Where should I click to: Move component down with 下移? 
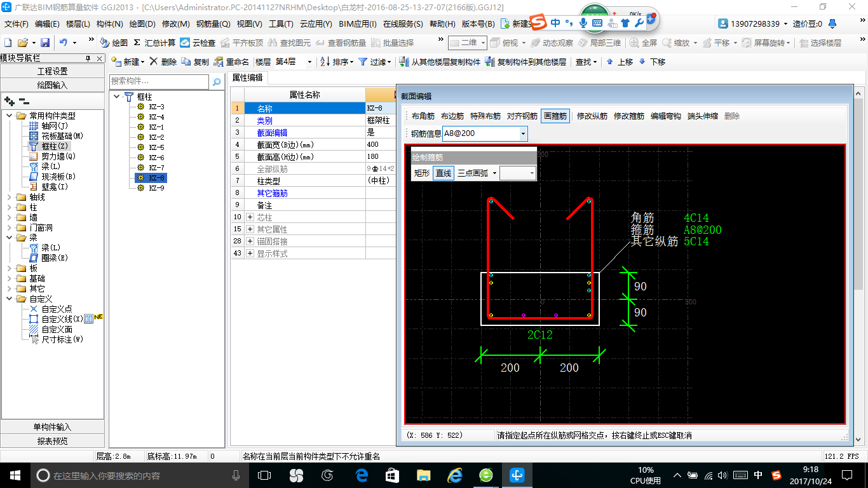652,62
